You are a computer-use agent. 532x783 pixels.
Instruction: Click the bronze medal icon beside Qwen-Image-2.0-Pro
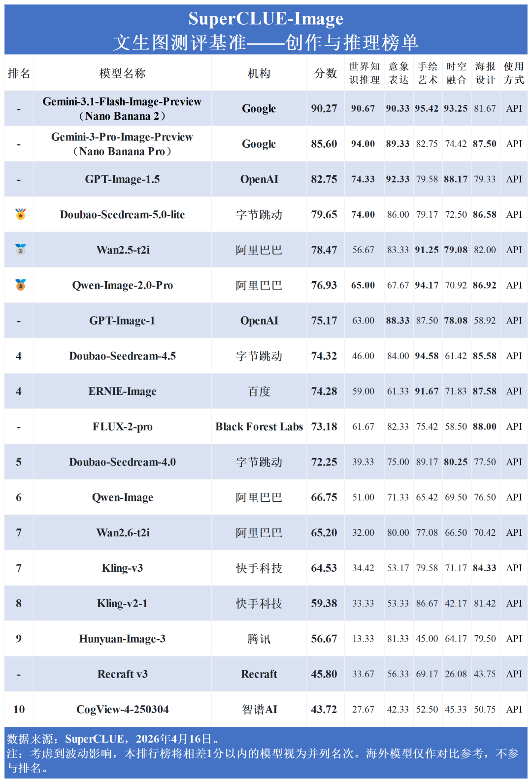click(20, 285)
